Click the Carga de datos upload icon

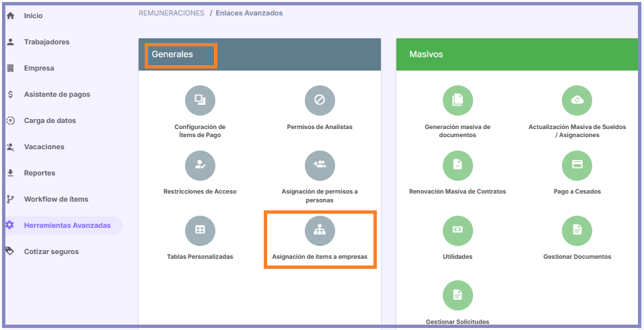11,121
